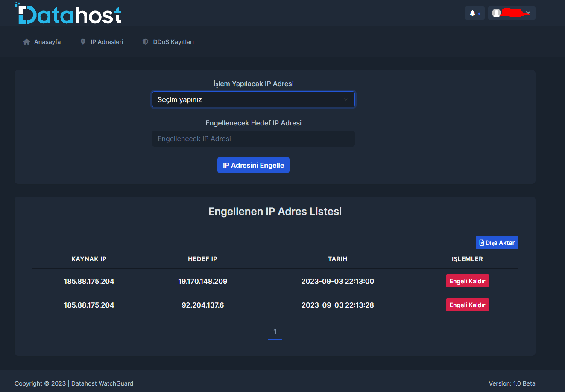Click source IP 185.88.175.204 in first row

(89, 281)
